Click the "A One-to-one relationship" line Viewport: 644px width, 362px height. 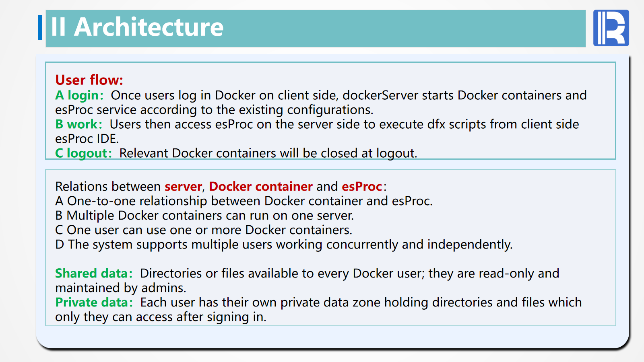coord(244,201)
